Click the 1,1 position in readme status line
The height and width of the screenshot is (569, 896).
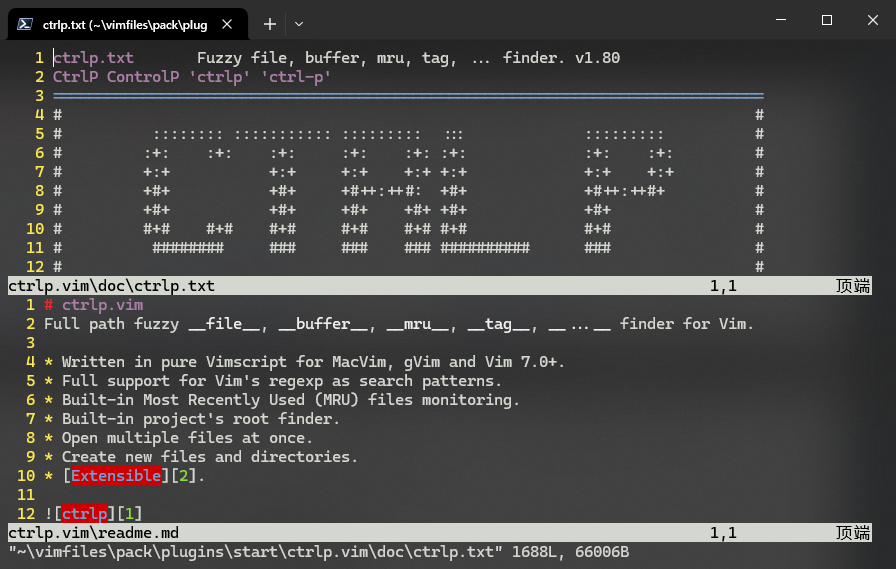click(x=723, y=533)
